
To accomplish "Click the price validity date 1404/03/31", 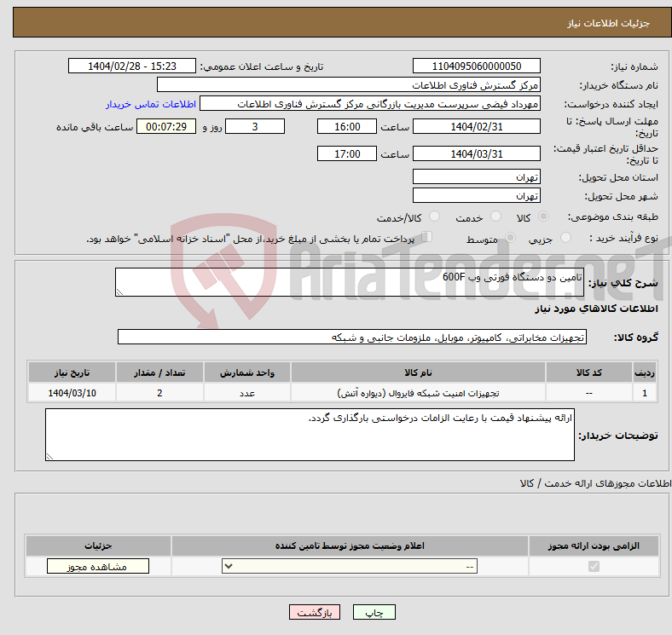I will [x=477, y=153].
